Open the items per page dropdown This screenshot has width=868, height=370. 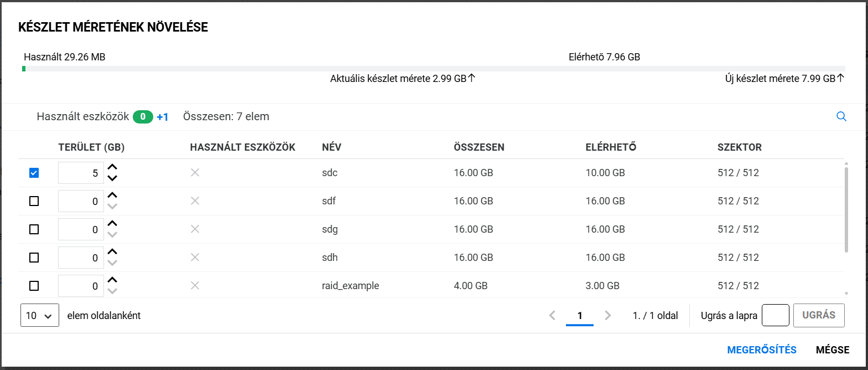39,316
